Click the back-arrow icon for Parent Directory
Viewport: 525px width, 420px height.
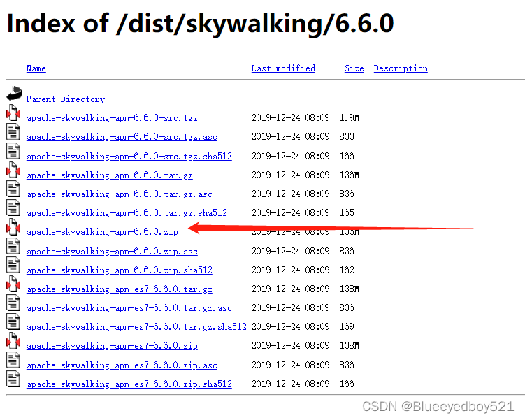14,94
